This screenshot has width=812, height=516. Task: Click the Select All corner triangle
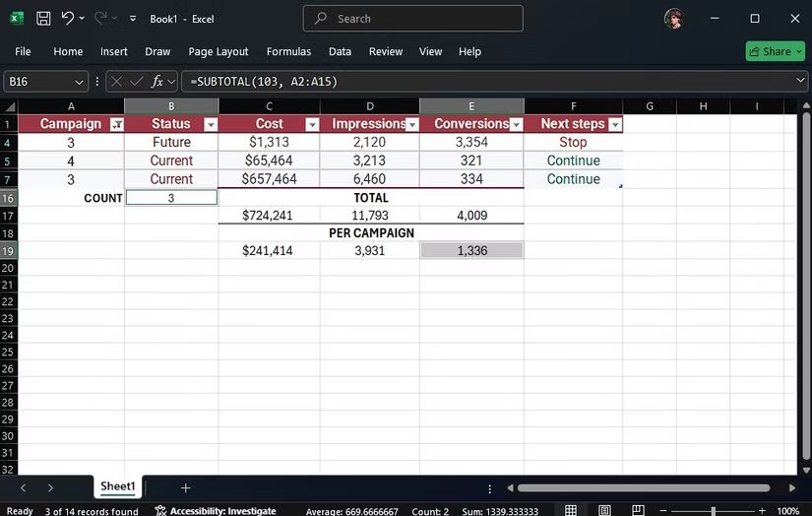(10, 106)
